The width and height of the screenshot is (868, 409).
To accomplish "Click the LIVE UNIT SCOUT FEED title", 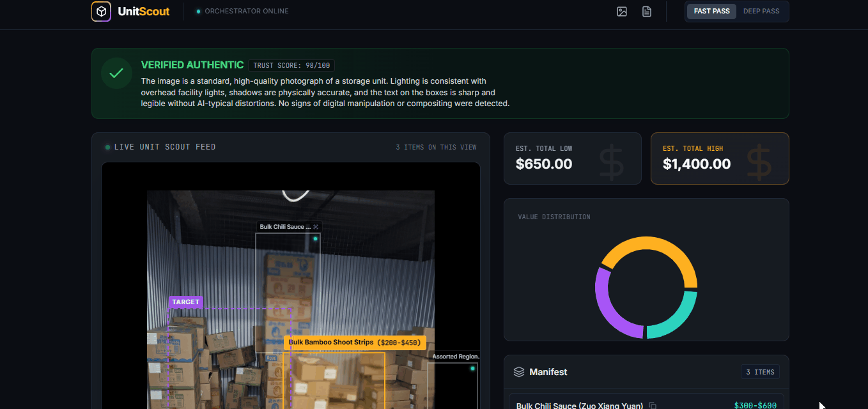I will tap(165, 147).
